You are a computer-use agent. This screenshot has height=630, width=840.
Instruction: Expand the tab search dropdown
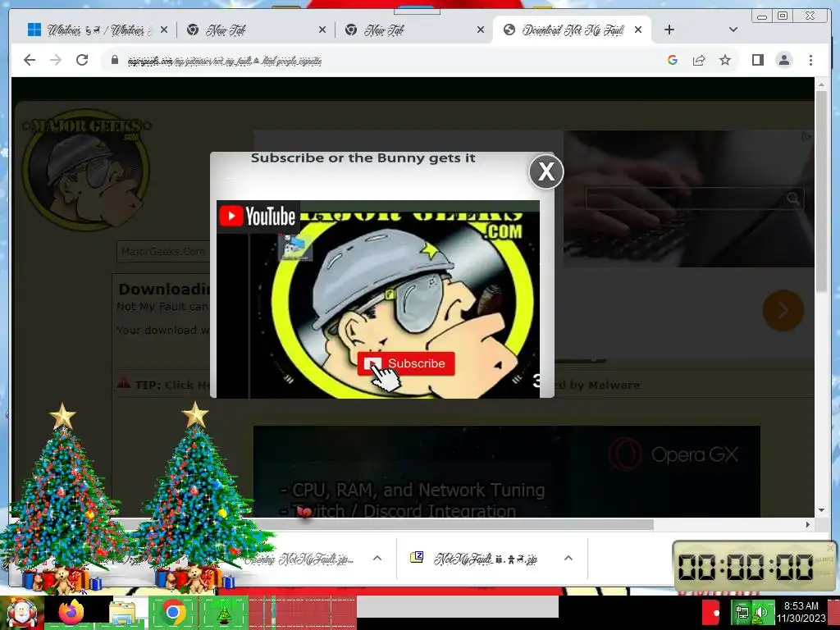[733, 30]
